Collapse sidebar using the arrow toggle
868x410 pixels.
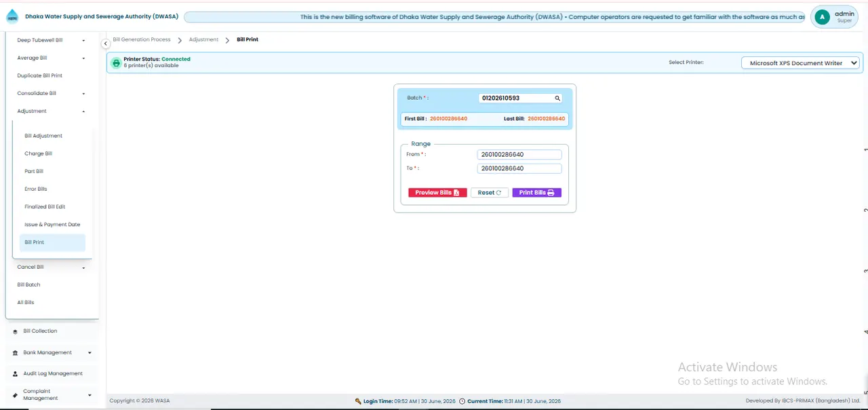tap(105, 43)
